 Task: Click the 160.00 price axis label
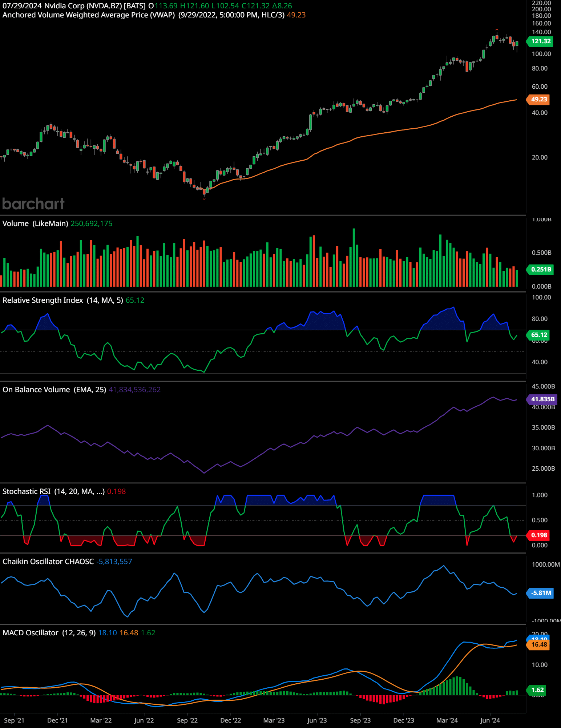pos(541,23)
